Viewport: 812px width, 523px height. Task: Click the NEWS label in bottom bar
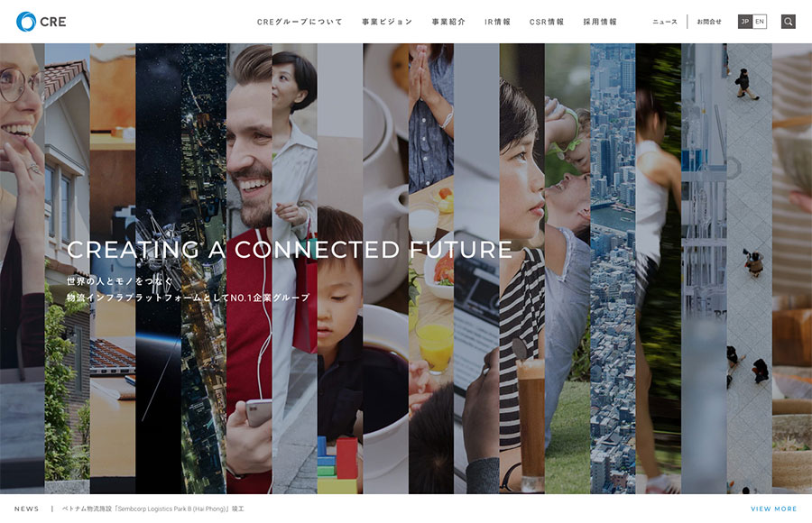click(26, 509)
